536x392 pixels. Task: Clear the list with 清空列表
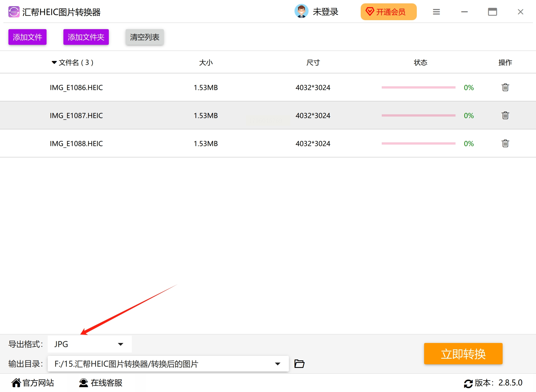(144, 37)
